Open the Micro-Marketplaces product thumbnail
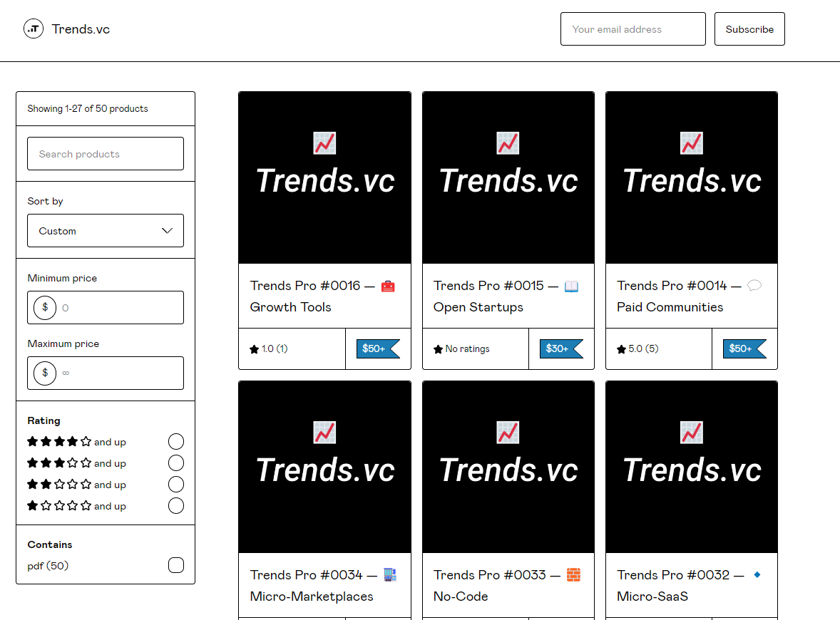Viewport: 840px width, 620px height. tap(324, 467)
